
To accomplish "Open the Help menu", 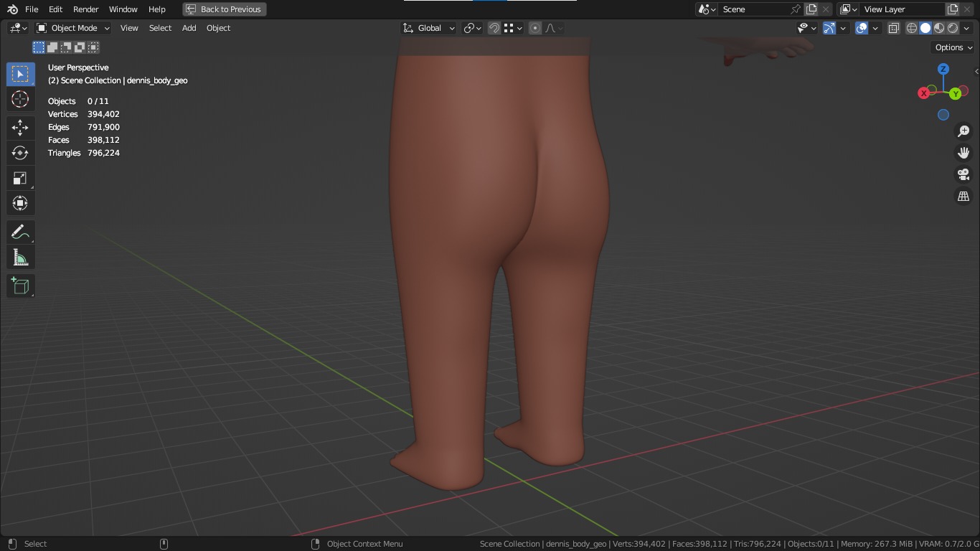I will click(x=157, y=9).
